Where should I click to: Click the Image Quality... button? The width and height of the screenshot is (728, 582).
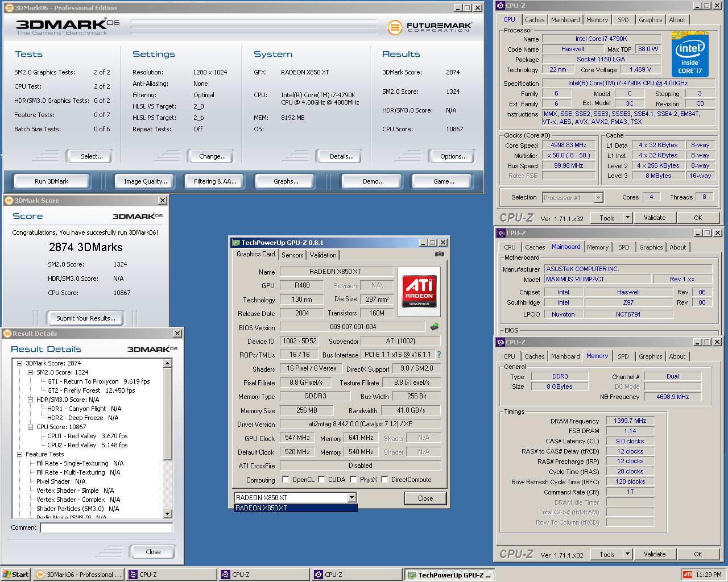click(146, 181)
